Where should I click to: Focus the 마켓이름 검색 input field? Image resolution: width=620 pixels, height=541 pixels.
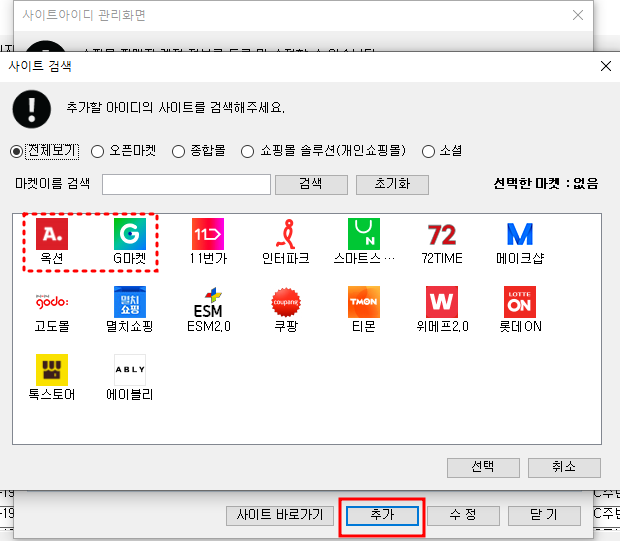coord(186,184)
